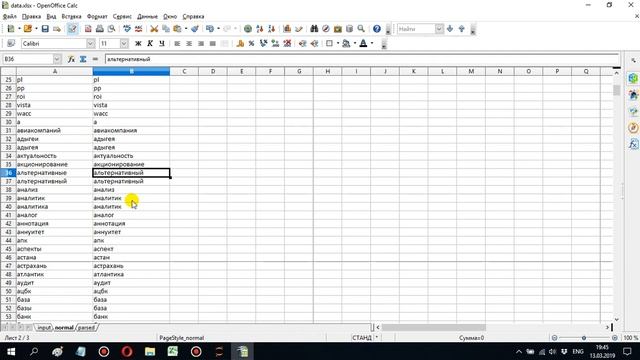The image size is (640, 360).
Task: Cut selection with the scissors icon
Action: tap(154, 29)
